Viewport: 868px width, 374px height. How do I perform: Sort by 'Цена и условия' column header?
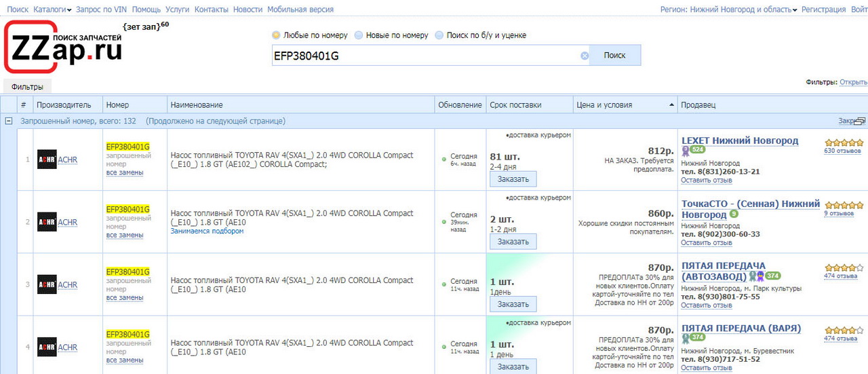pyautogui.click(x=604, y=105)
